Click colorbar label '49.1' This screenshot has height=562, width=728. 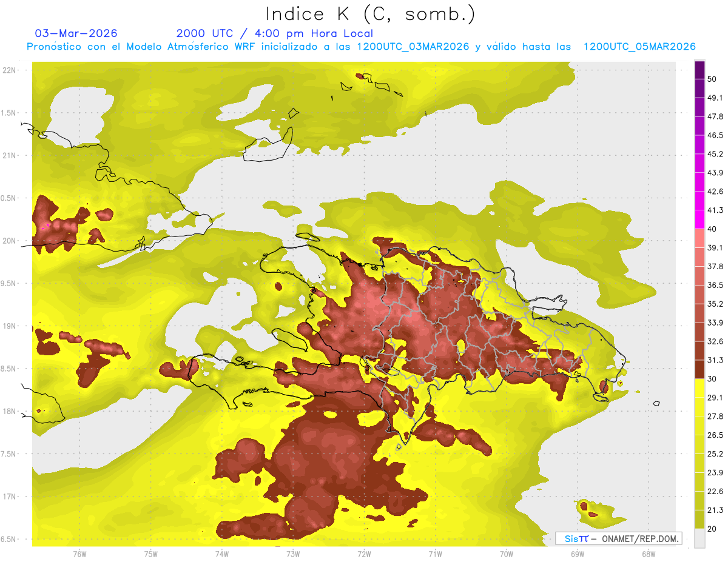(x=715, y=98)
